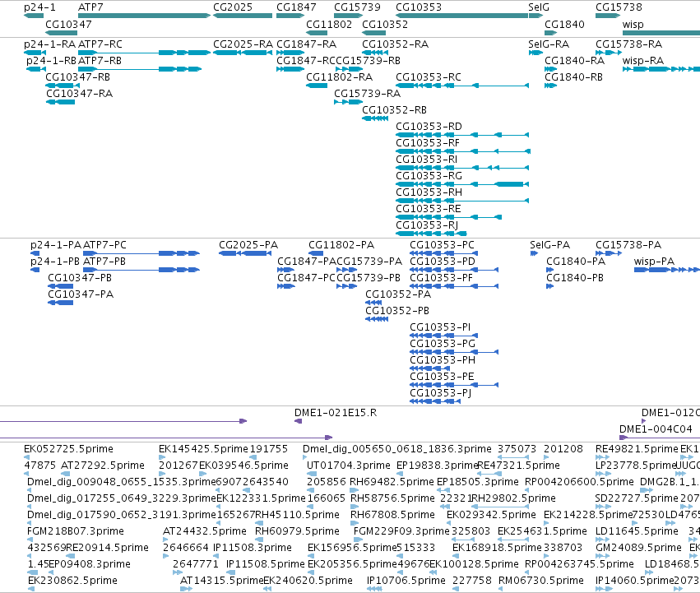Select the SelG-PA protein label
The width and height of the screenshot is (700, 593).
(550, 245)
